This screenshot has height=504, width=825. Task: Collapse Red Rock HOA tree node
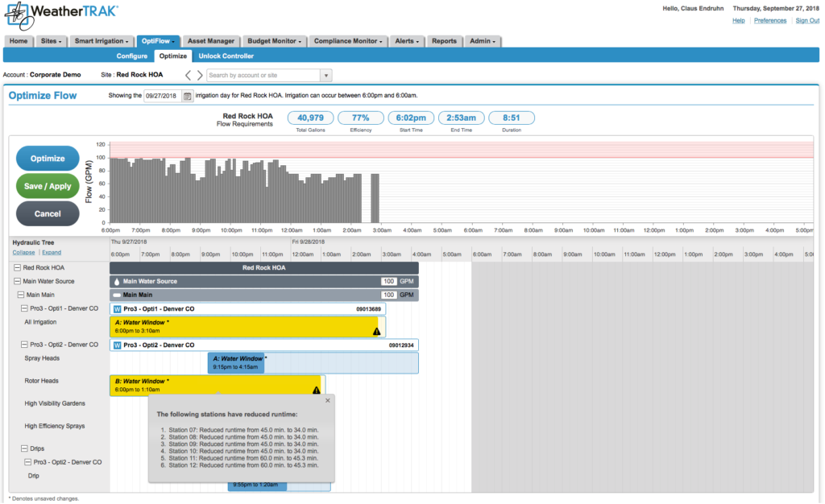click(17, 267)
